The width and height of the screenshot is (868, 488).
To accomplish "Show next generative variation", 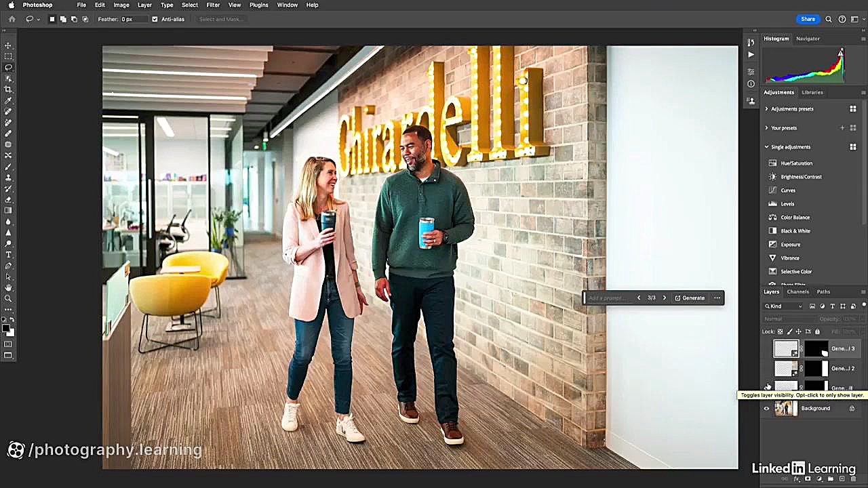I will coord(665,298).
